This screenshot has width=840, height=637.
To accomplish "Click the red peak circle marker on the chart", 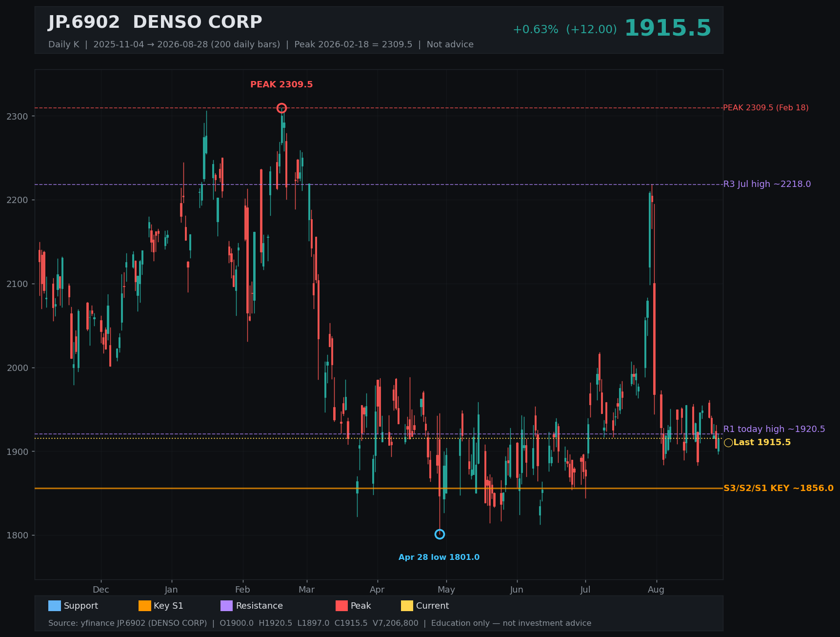I will (x=281, y=108).
